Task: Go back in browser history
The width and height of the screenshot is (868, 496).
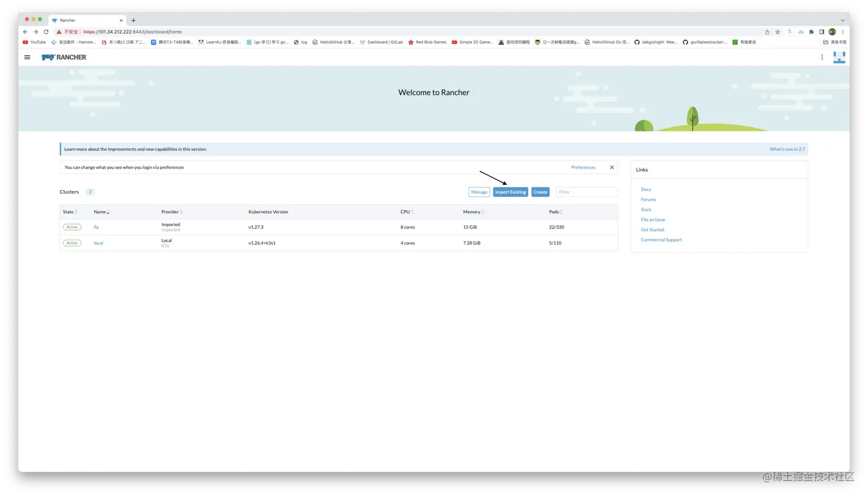Action: [x=25, y=32]
